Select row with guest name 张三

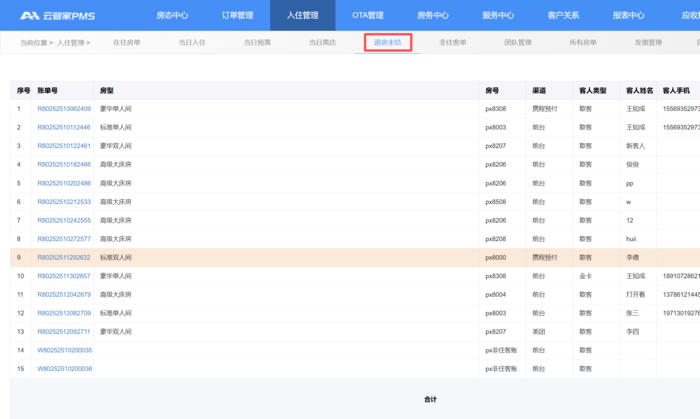632,313
